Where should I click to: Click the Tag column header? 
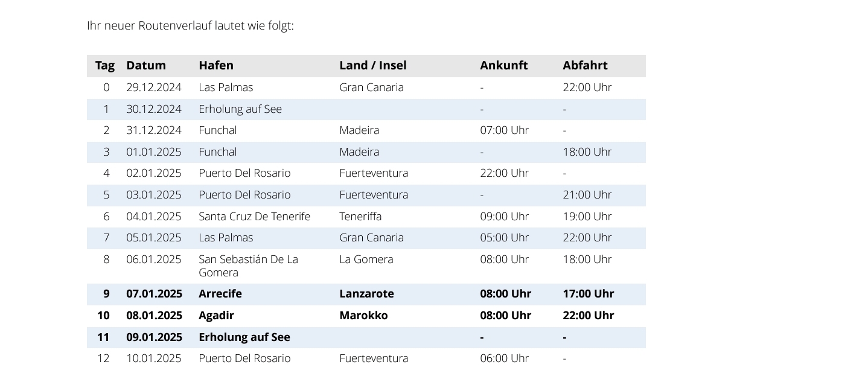(104, 65)
